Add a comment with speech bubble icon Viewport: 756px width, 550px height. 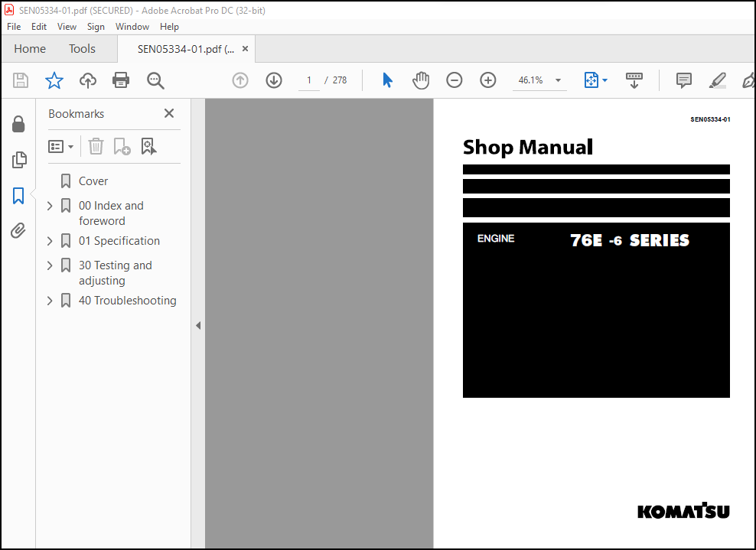click(x=683, y=80)
